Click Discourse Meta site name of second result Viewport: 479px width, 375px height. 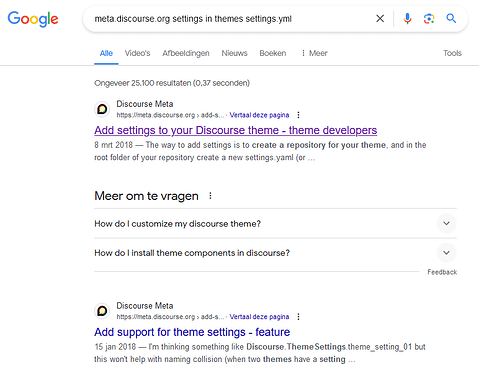click(x=145, y=306)
